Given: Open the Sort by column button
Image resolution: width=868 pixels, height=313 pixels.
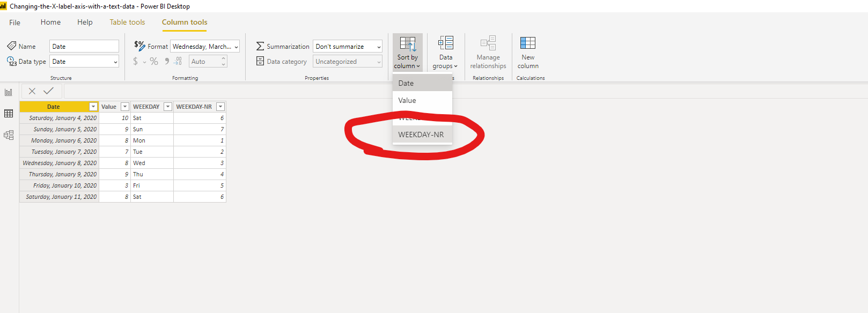Looking at the screenshot, I should tap(408, 53).
